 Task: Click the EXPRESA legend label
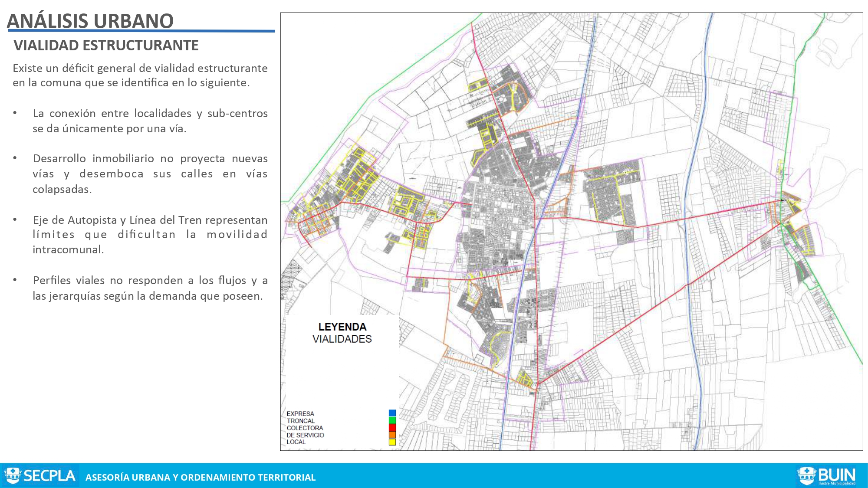(300, 414)
